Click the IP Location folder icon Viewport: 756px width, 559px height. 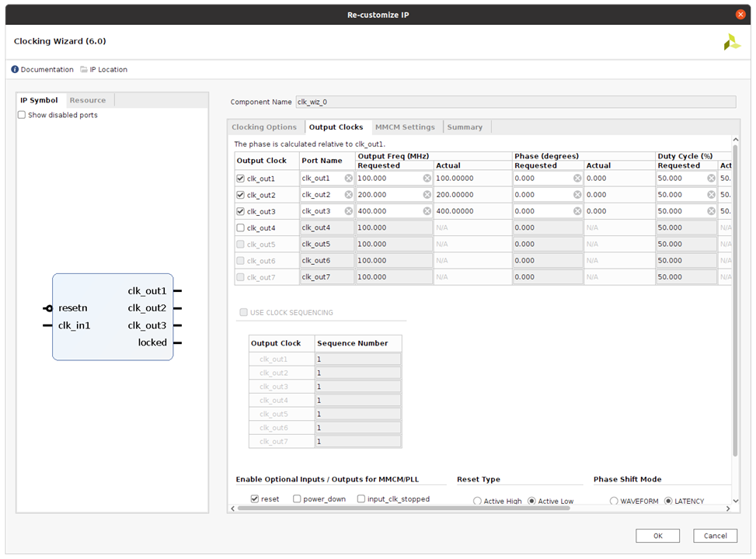[x=84, y=69]
